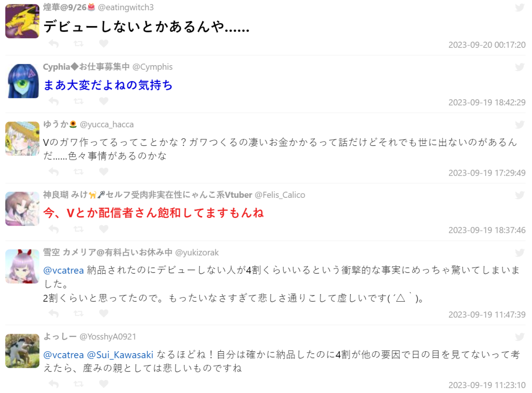Open the @Sui_Kawasaki mention link
Image resolution: width=532 pixels, height=393 pixels.
[x=120, y=354]
